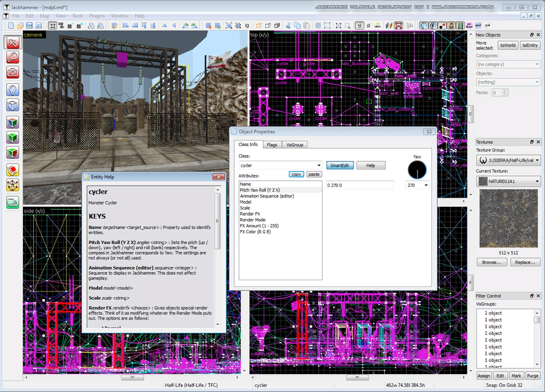Click the copy attributes button
The width and height of the screenshot is (545, 392).
click(x=296, y=175)
